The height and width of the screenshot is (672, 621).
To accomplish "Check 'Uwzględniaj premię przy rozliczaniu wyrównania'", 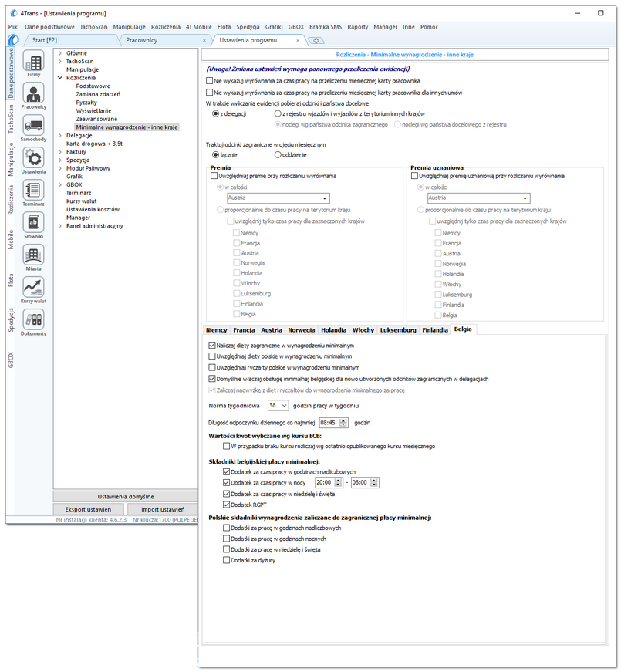I will click(x=214, y=176).
